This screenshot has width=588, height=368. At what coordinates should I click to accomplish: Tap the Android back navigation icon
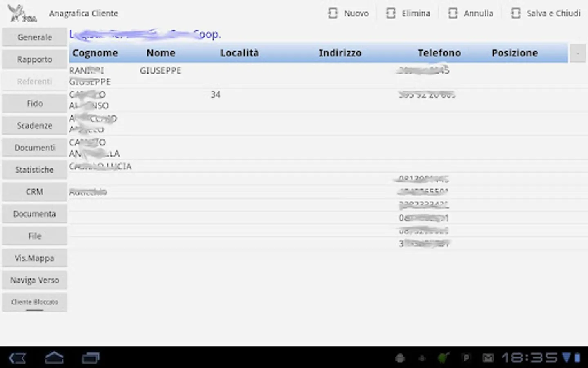click(x=18, y=358)
